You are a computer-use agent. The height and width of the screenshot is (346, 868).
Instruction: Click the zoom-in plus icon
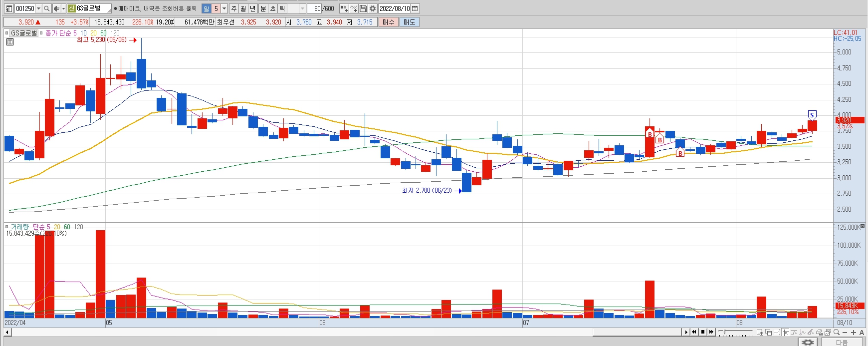854,333
